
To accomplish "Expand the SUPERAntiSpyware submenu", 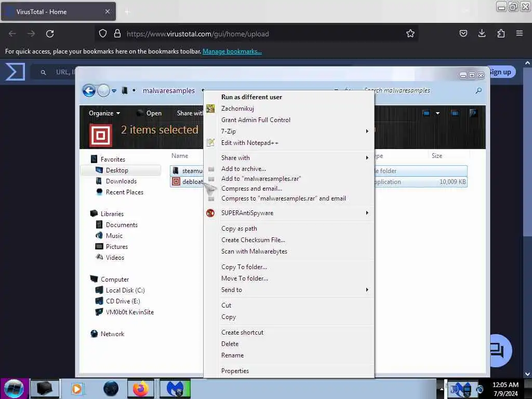I will point(367,213).
